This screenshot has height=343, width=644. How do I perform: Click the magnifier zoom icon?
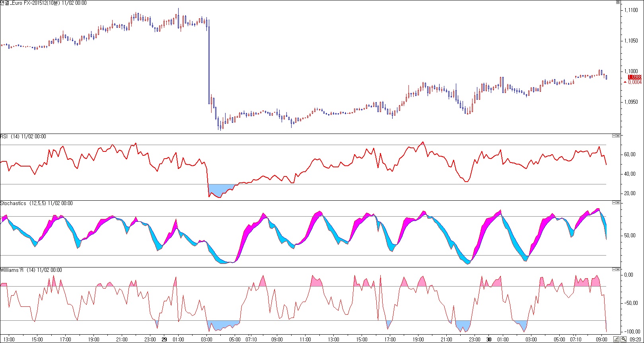623,339
